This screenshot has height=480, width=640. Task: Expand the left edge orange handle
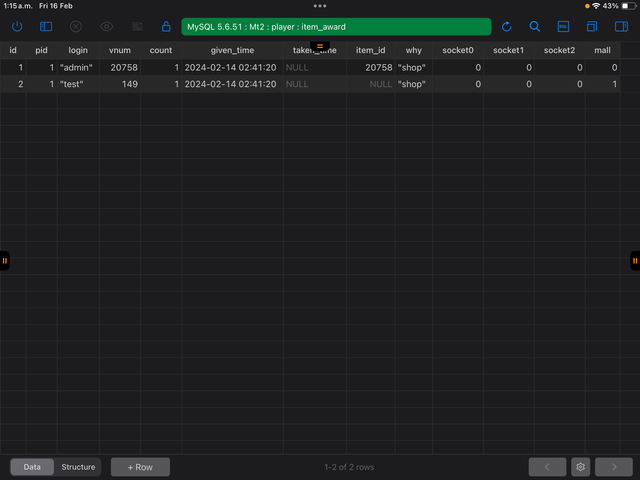coord(4,260)
